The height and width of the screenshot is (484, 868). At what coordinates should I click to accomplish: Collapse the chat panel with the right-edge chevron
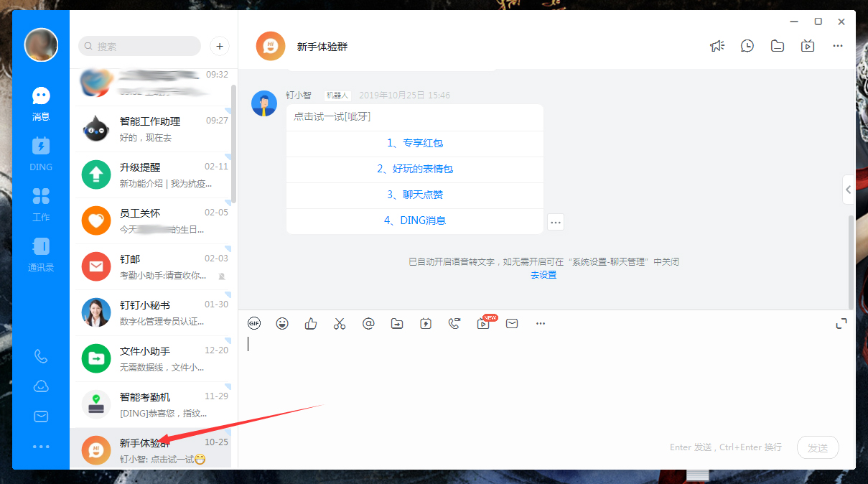point(848,190)
